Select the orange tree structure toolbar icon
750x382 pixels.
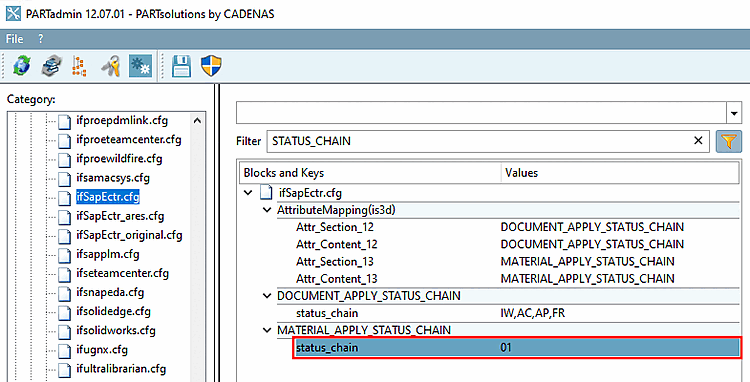(79, 66)
